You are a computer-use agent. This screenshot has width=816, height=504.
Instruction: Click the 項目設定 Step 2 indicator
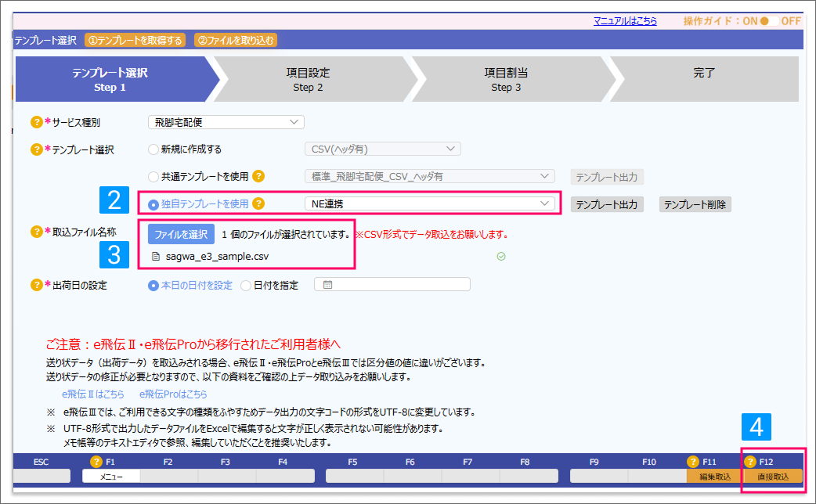(308, 79)
